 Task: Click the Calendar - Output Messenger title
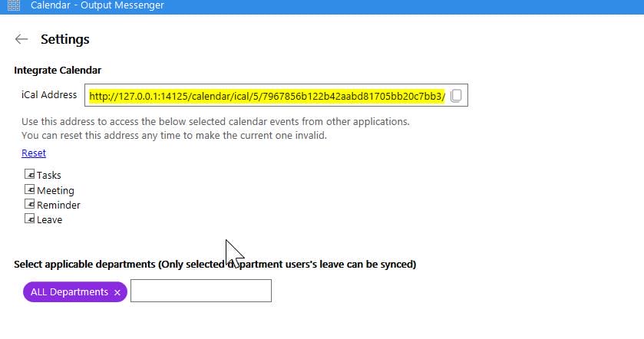click(x=97, y=5)
